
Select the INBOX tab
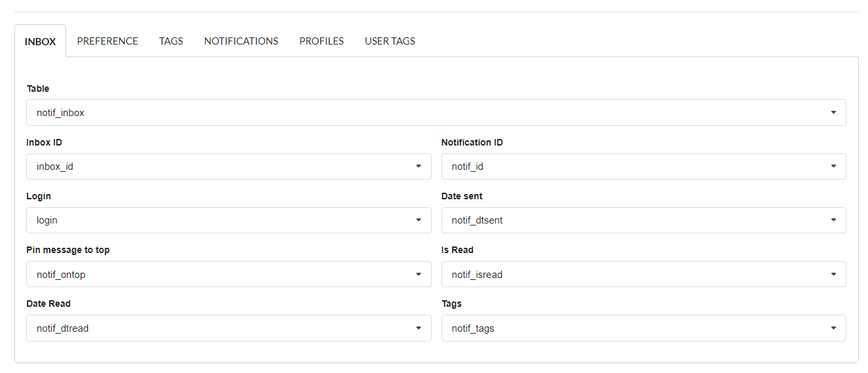(x=41, y=41)
